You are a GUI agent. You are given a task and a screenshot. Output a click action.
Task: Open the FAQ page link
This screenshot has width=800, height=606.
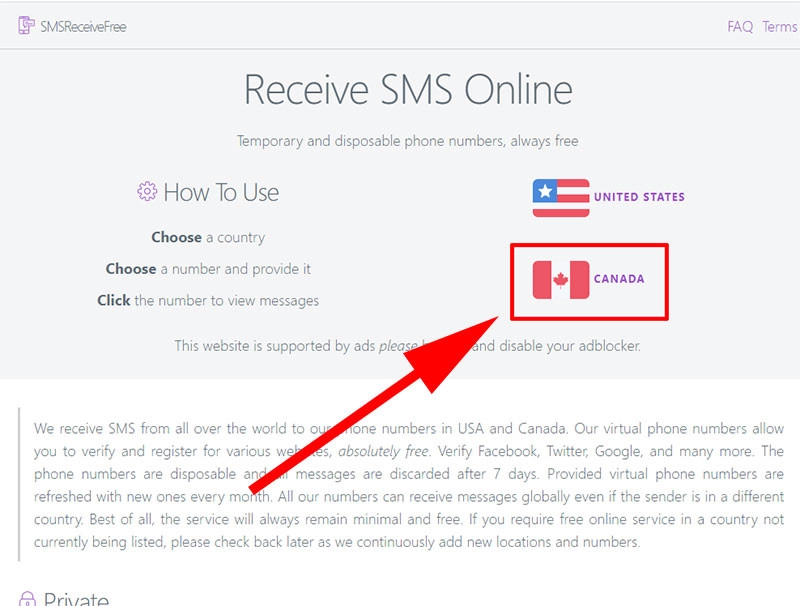click(x=740, y=27)
